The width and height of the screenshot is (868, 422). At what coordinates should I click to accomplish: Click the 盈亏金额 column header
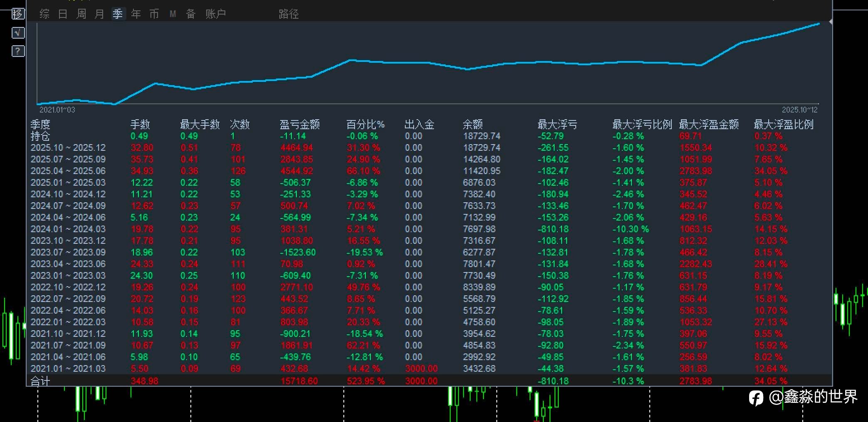299,124
